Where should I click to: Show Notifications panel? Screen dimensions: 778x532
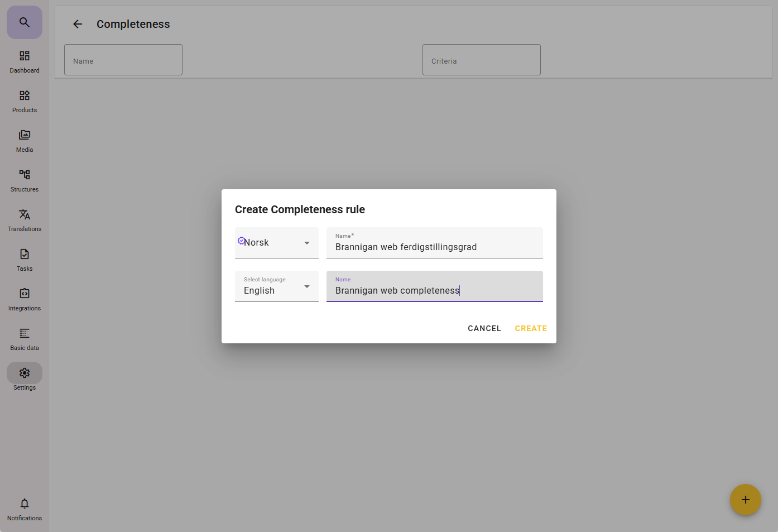[x=25, y=510]
